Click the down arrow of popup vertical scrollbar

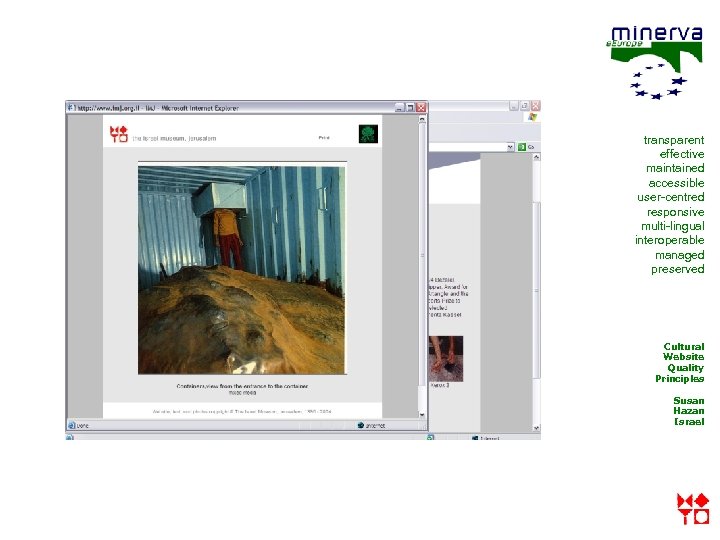422,414
